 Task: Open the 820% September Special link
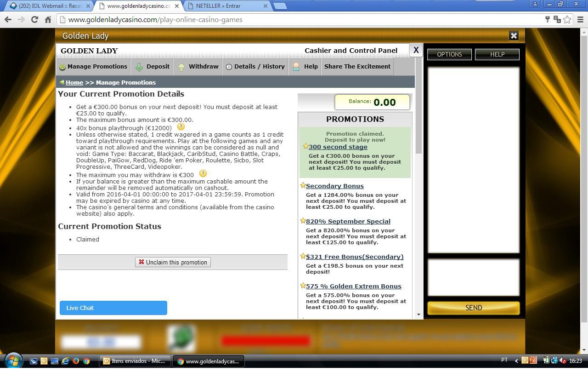348,221
